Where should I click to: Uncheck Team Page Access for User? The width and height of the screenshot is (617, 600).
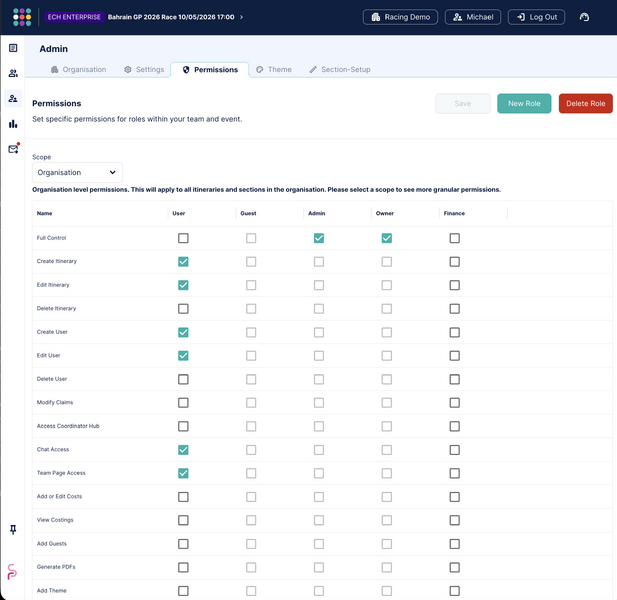pos(183,473)
